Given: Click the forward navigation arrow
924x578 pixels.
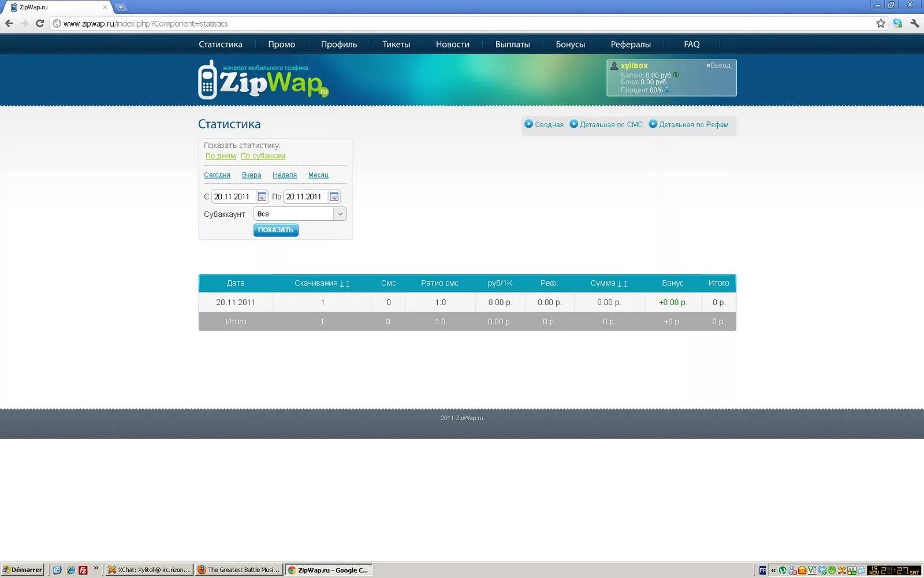Looking at the screenshot, I should (x=24, y=23).
